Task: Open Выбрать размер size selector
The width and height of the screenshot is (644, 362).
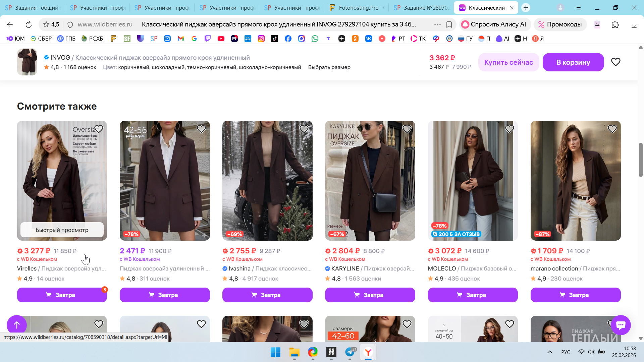Action: (329, 67)
